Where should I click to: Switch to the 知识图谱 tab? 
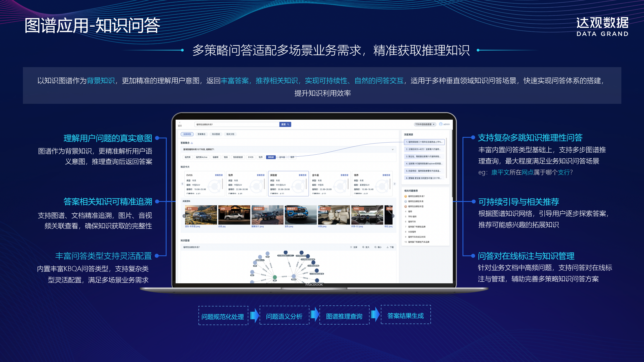coord(216,134)
